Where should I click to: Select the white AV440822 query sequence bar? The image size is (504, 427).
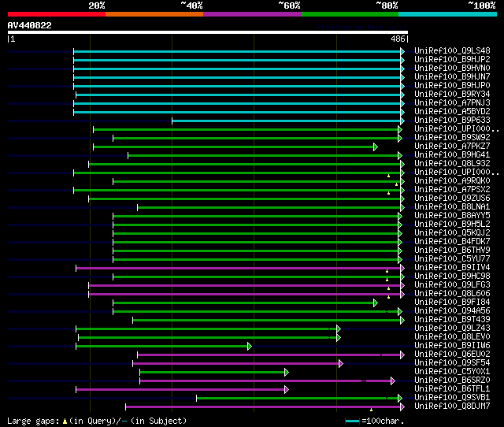[208, 32]
